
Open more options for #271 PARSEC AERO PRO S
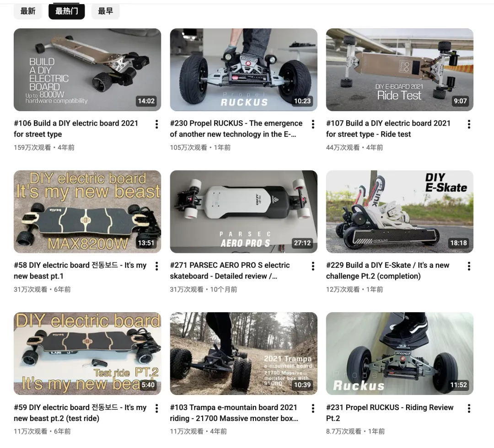pos(313,267)
